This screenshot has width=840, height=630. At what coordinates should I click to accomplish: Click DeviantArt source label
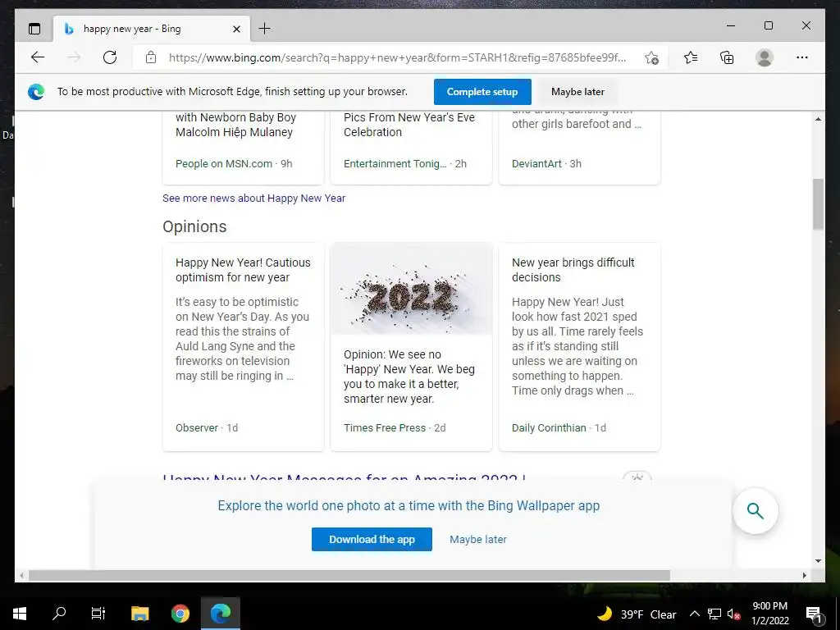536,164
